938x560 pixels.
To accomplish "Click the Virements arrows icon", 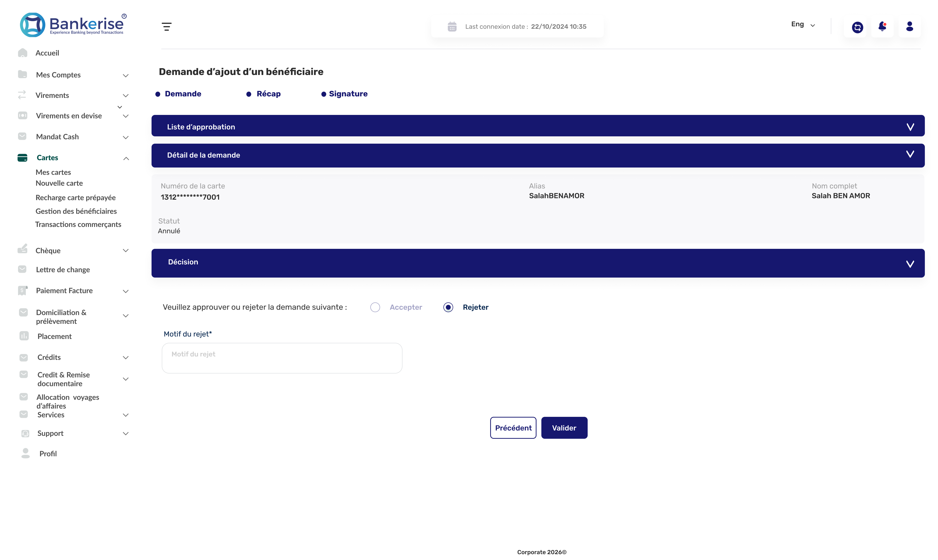I will point(22,94).
